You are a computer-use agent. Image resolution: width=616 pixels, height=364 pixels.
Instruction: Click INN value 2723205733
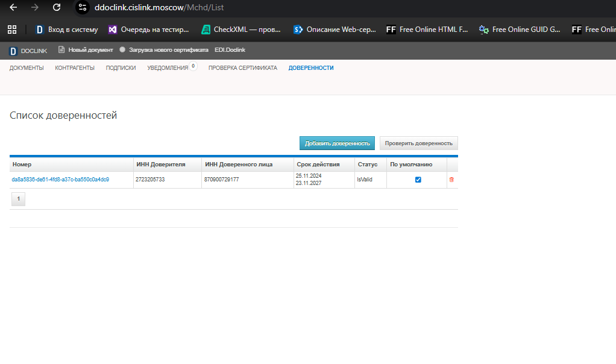[x=150, y=180]
